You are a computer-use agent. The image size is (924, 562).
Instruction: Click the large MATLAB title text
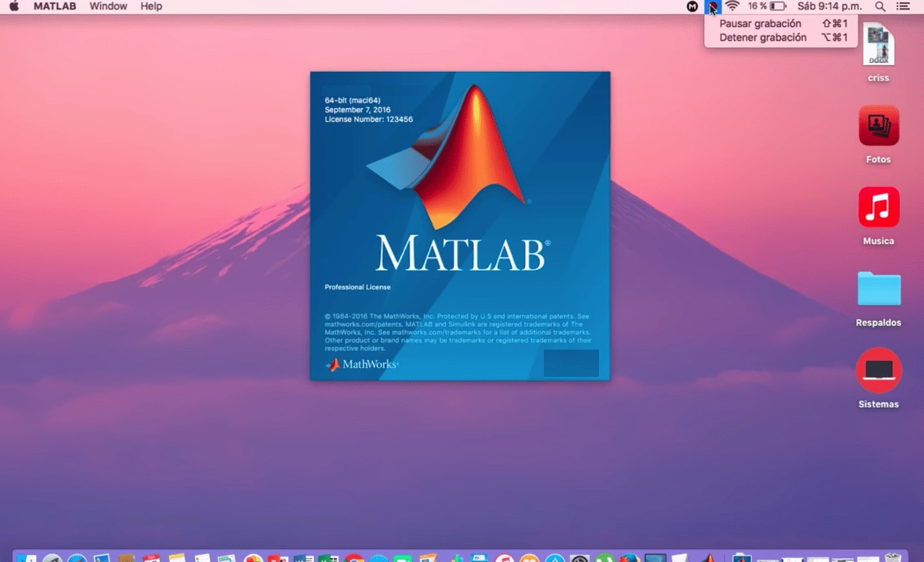[462, 253]
